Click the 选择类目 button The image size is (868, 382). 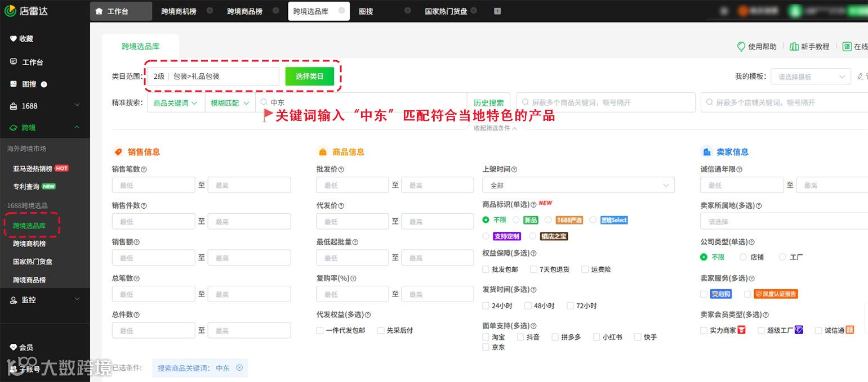click(x=310, y=77)
